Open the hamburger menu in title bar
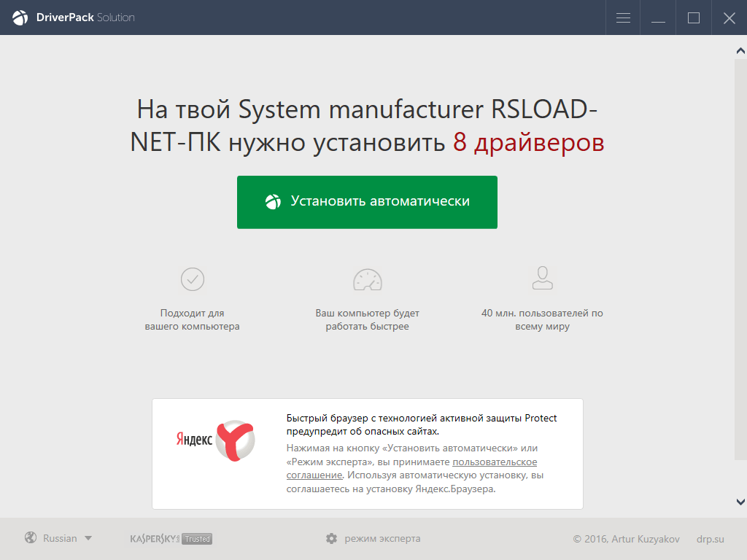Screen dimensions: 747x560 (623, 17)
